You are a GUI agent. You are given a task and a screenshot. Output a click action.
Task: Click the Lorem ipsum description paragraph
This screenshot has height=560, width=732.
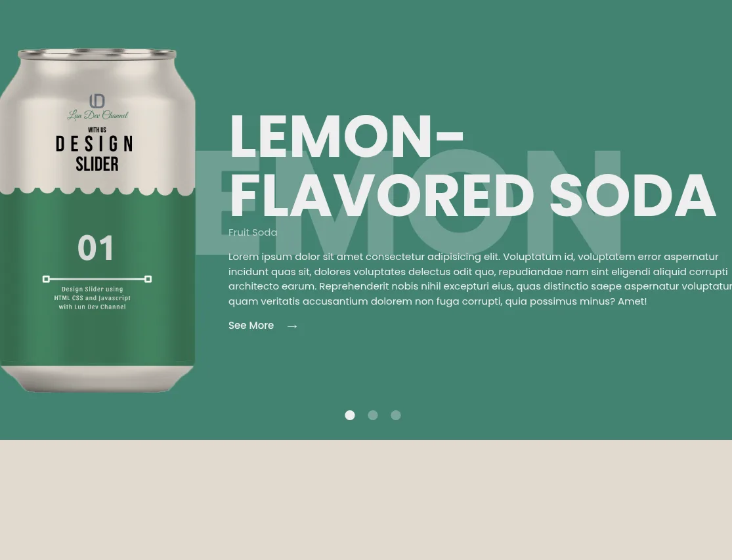480,279
